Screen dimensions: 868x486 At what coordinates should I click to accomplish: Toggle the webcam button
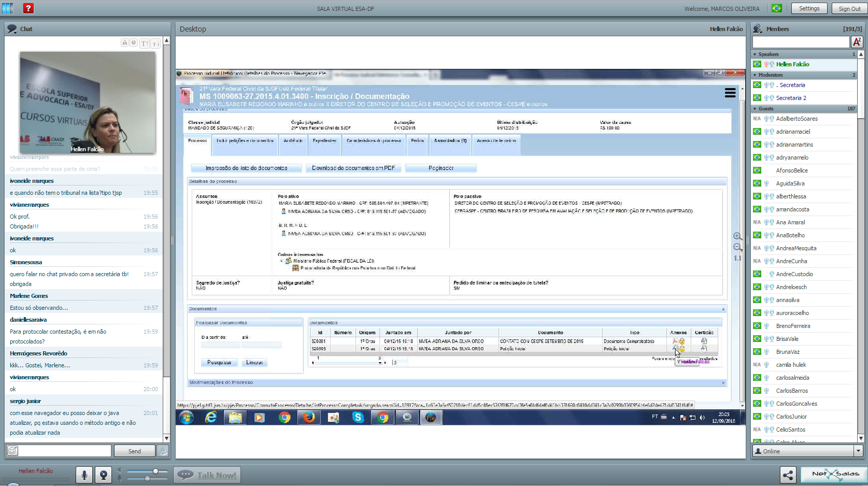click(x=104, y=475)
